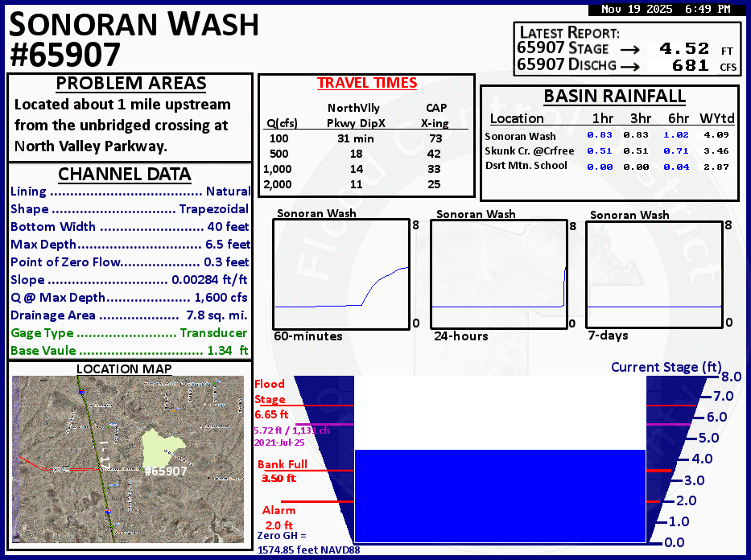Select the 24-hours Sonoran Wash graph
This screenshot has height=560, width=751.
point(498,274)
